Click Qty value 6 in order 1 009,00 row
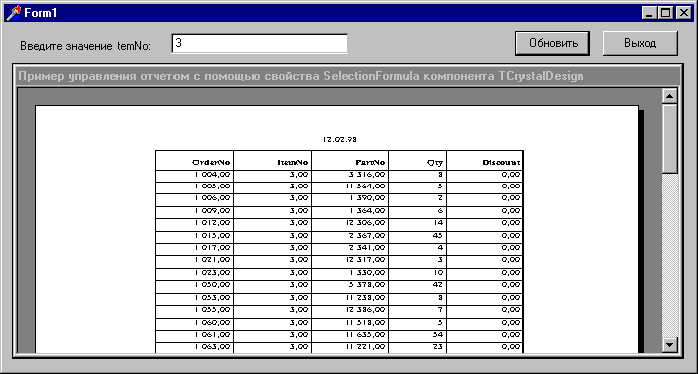Viewport: 698px width, 374px height. (440, 210)
